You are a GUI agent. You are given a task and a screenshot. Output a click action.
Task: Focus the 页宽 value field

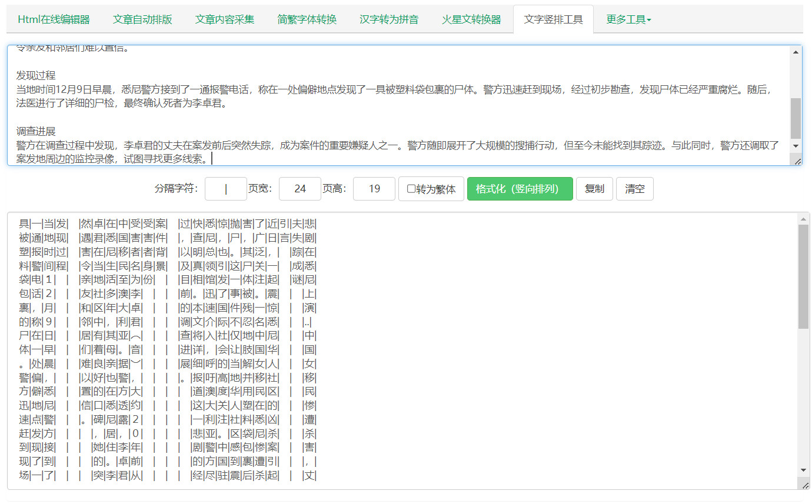[300, 189]
